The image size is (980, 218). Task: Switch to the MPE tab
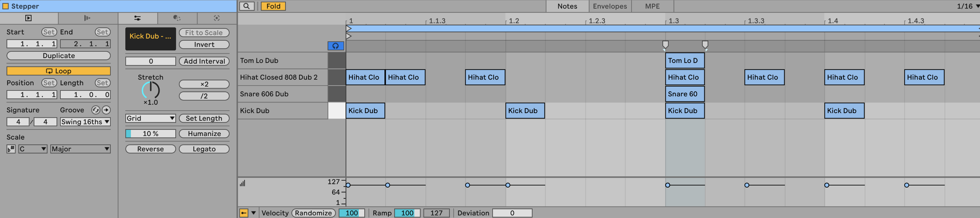652,6
